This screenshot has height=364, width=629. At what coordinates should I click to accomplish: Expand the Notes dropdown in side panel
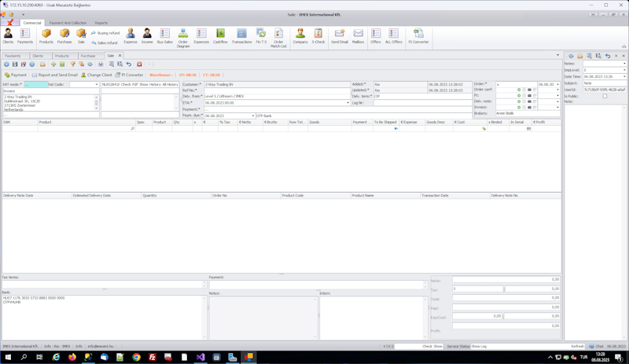[x=624, y=64]
